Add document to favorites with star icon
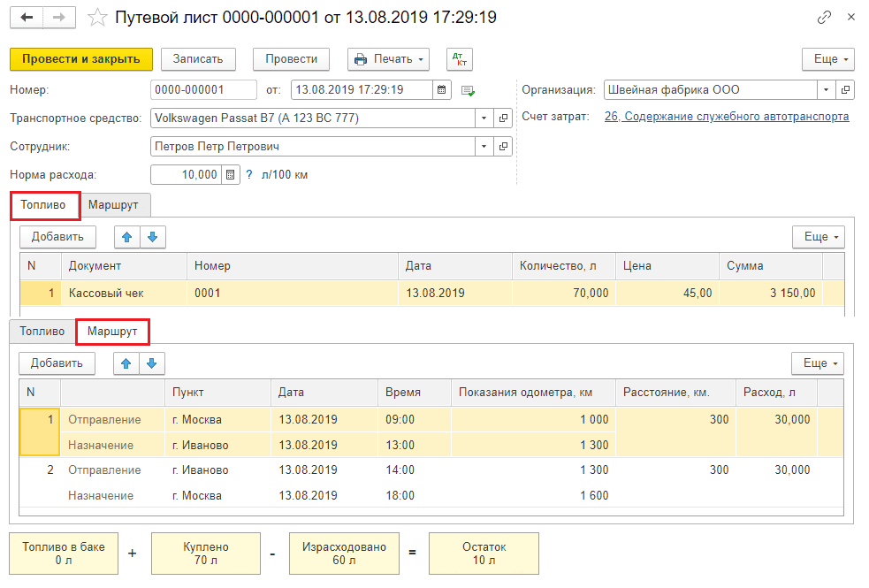The image size is (869, 588). 99,17
